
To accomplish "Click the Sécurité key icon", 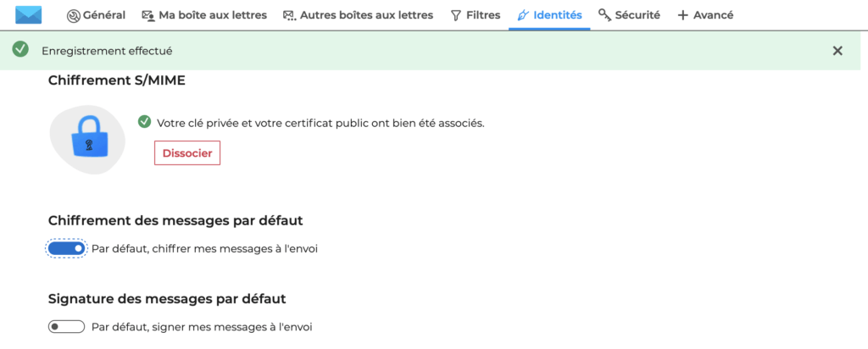I will pos(604,15).
